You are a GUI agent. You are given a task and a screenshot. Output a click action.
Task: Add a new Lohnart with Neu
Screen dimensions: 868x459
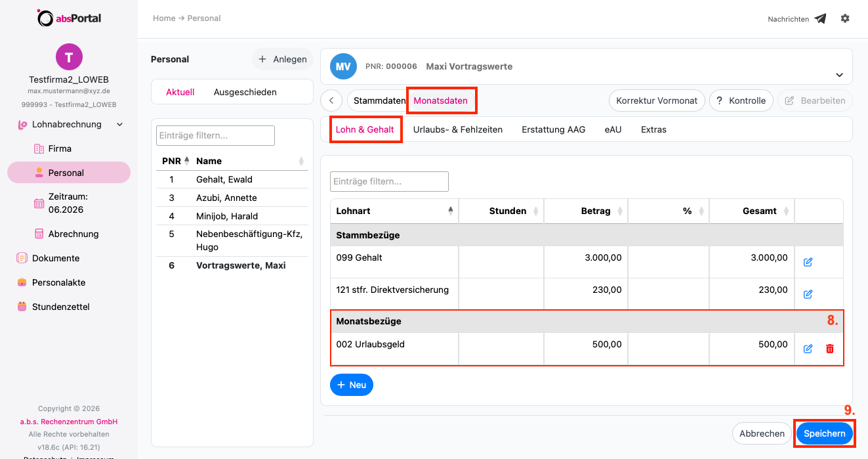tap(352, 385)
